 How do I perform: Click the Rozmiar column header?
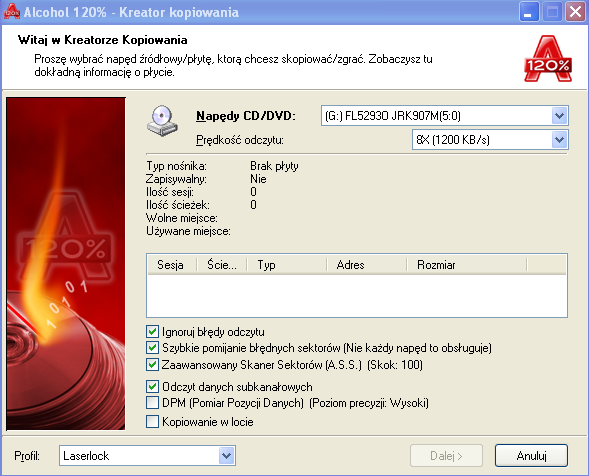tap(467, 265)
